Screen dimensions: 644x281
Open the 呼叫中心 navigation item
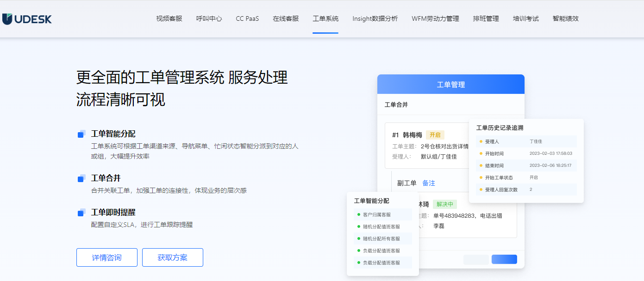(209, 19)
